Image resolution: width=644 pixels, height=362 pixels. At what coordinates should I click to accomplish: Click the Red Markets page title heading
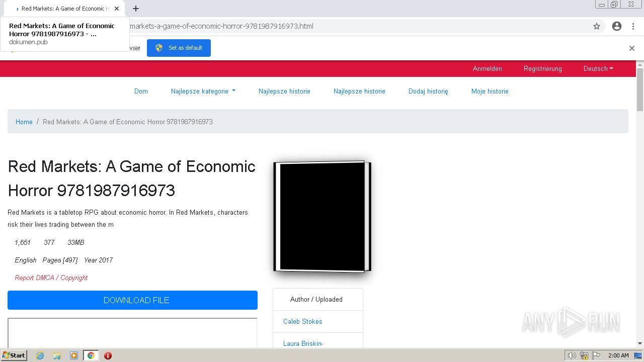132,178
